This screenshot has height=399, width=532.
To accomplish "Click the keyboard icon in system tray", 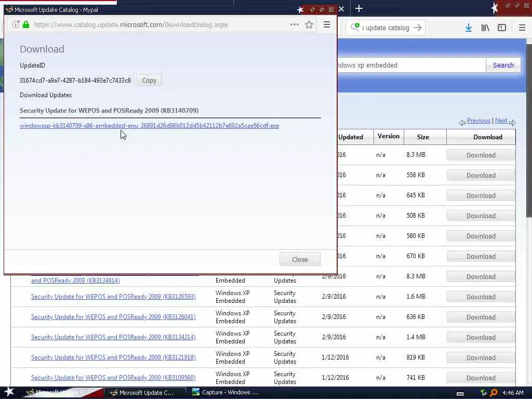I will (x=460, y=394).
